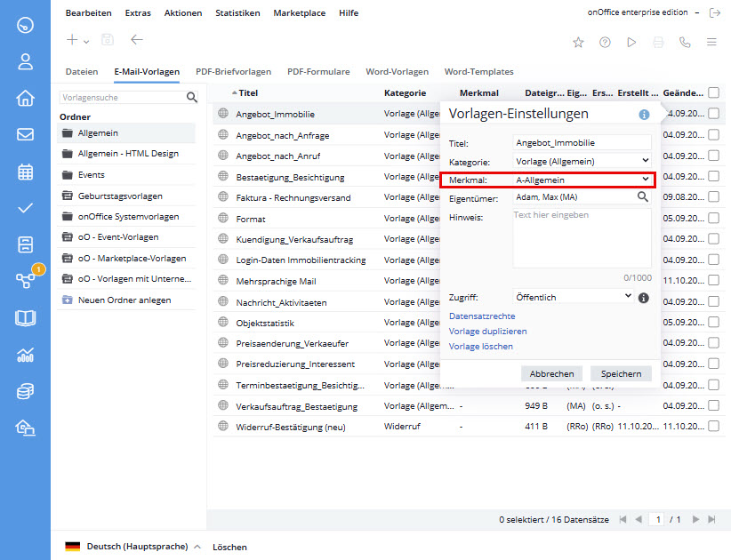Open the email envelope icon in sidebar
Image resolution: width=731 pixels, height=560 pixels.
coord(25,134)
